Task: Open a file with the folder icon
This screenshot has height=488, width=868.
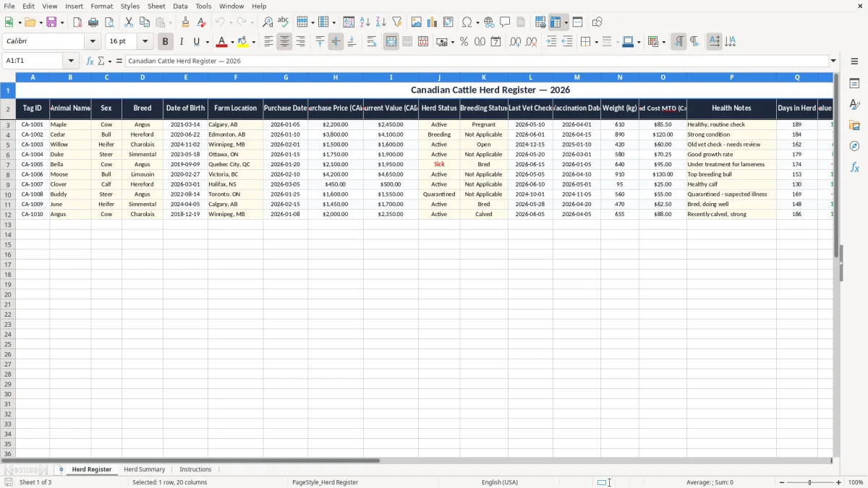Action: pos(30,22)
